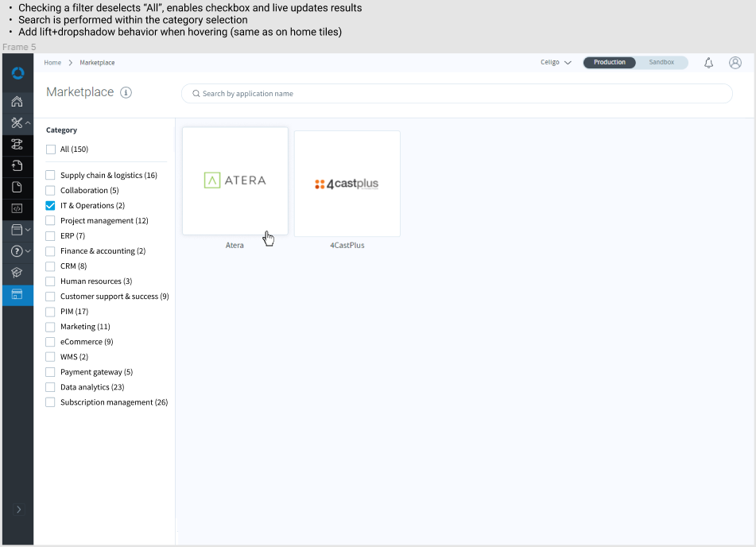Click the Marketplace storefront icon in sidebar
The image size is (756, 547).
coord(17,295)
